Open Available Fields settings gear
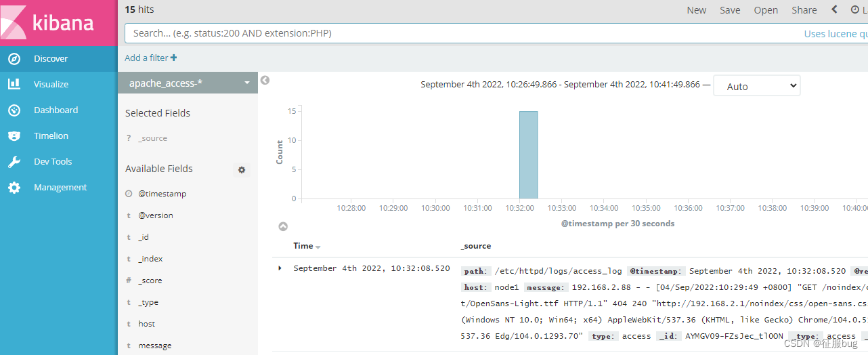The image size is (868, 355). coord(242,170)
